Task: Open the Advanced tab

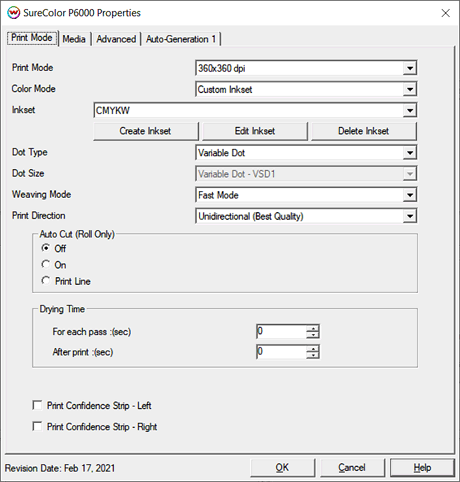Action: coord(116,39)
